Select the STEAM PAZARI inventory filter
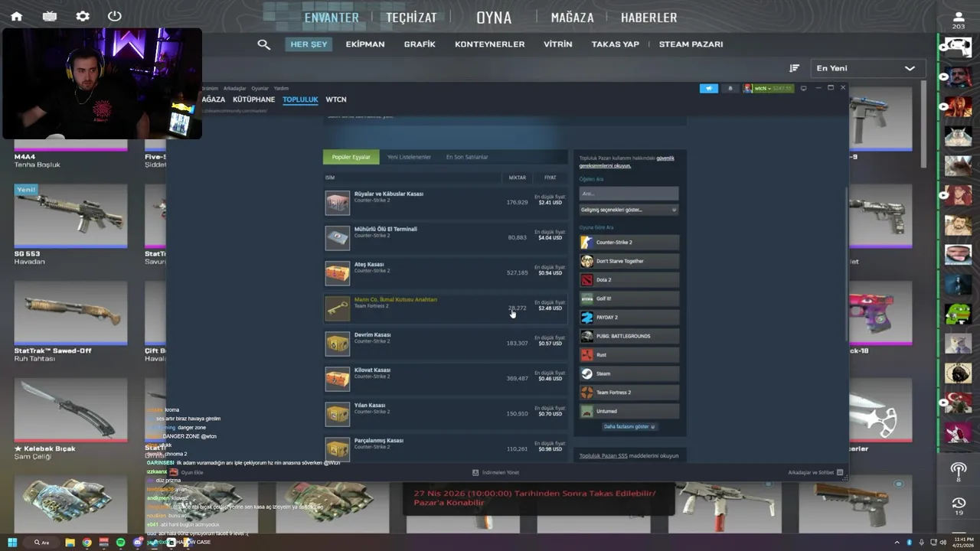 [x=691, y=44]
